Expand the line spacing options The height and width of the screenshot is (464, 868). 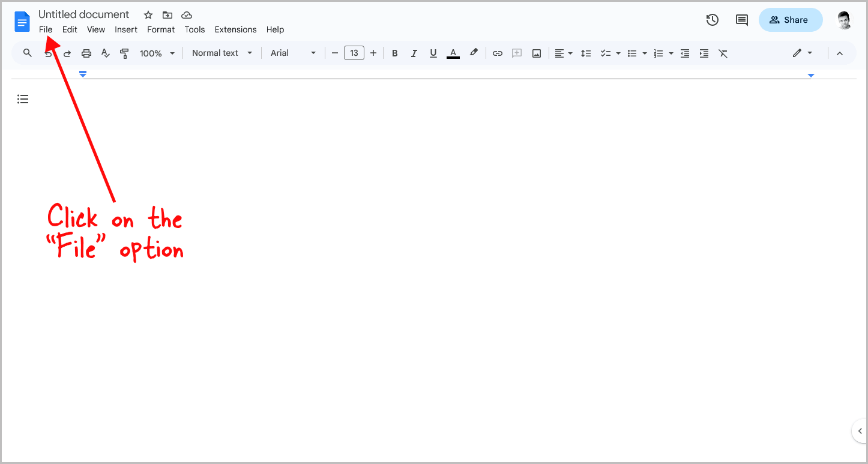click(x=586, y=53)
